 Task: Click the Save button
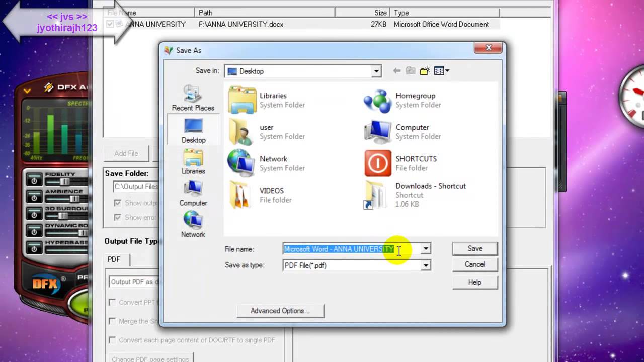coord(475,248)
